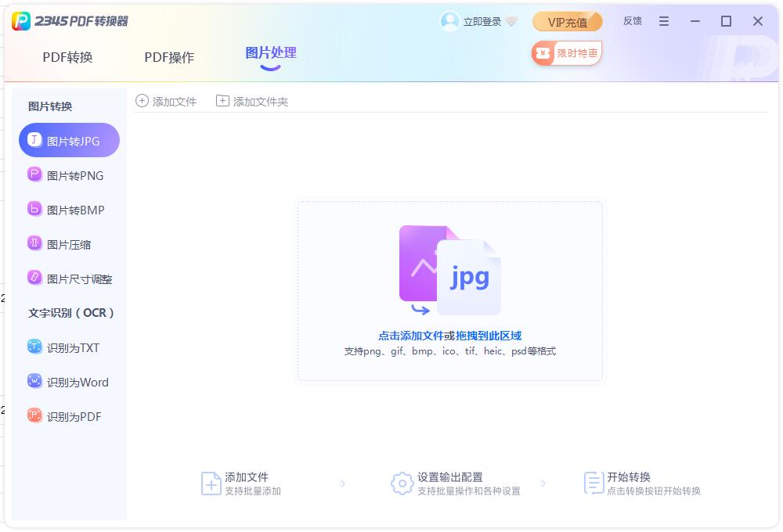
Task: Switch to the PDF操作 tab
Action: (168, 57)
